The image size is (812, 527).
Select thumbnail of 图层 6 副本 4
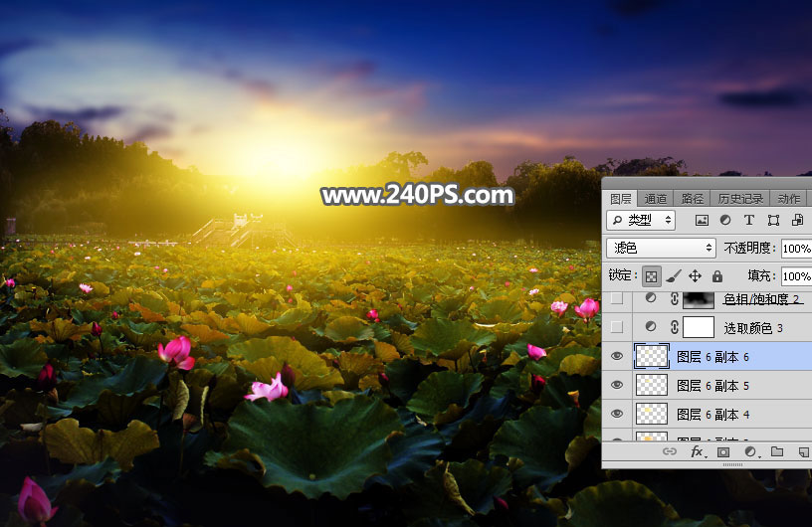pyautogui.click(x=652, y=415)
